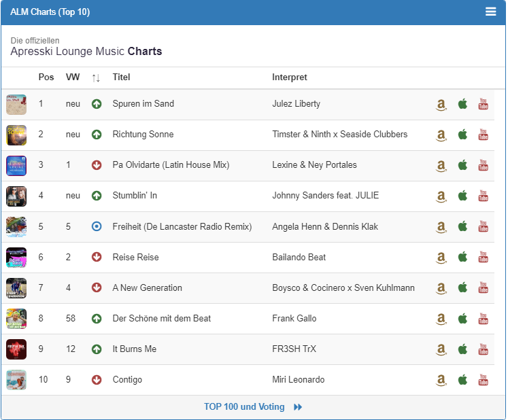Open Amazon link for A New Generation
The width and height of the screenshot is (508, 420).
pyautogui.click(x=441, y=288)
